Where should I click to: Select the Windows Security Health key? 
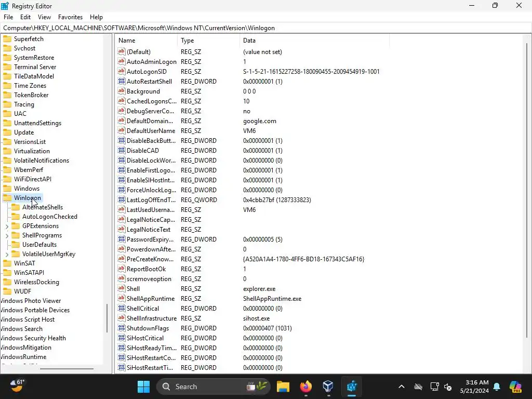[x=33, y=338]
